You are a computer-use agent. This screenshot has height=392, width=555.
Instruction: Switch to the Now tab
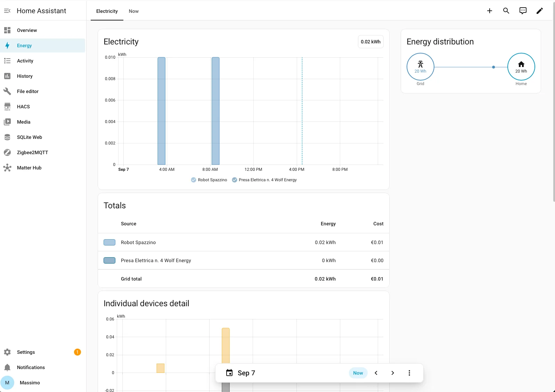pos(134,11)
